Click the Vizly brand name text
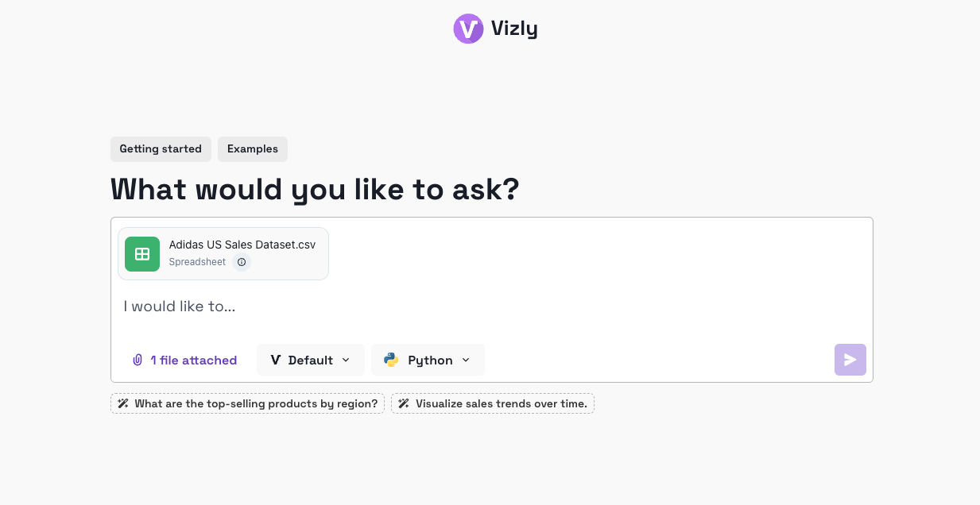980x505 pixels. 514,29
